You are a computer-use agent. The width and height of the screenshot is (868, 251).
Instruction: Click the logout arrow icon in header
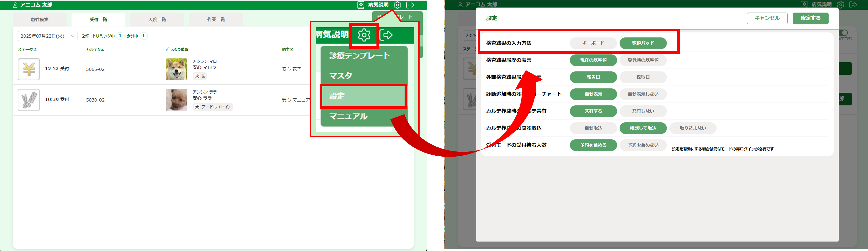(410, 5)
